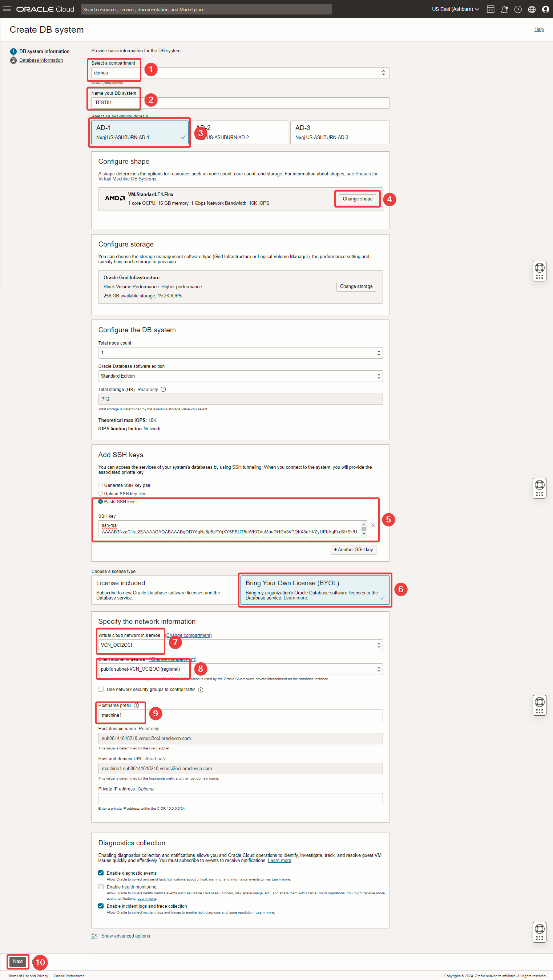Click the advanced options sliders icon

pyautogui.click(x=94, y=936)
